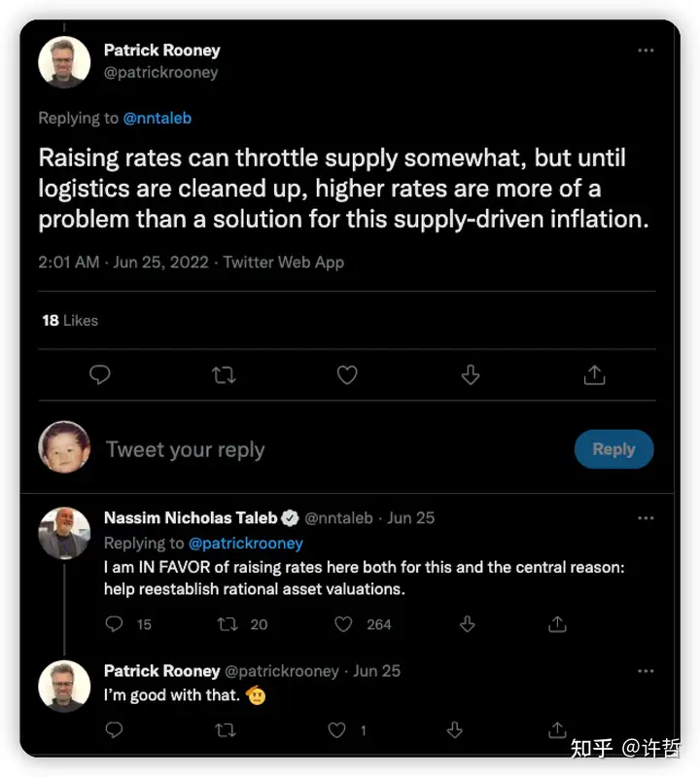Open Patrick Rooney's profile picture at top
This screenshot has height=777, width=700.
[x=64, y=62]
